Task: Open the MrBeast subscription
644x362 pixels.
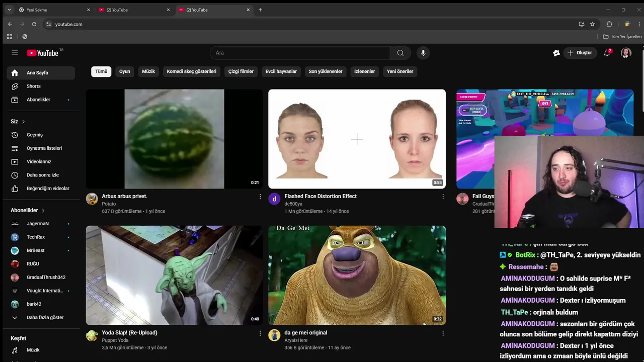Action: (41, 250)
